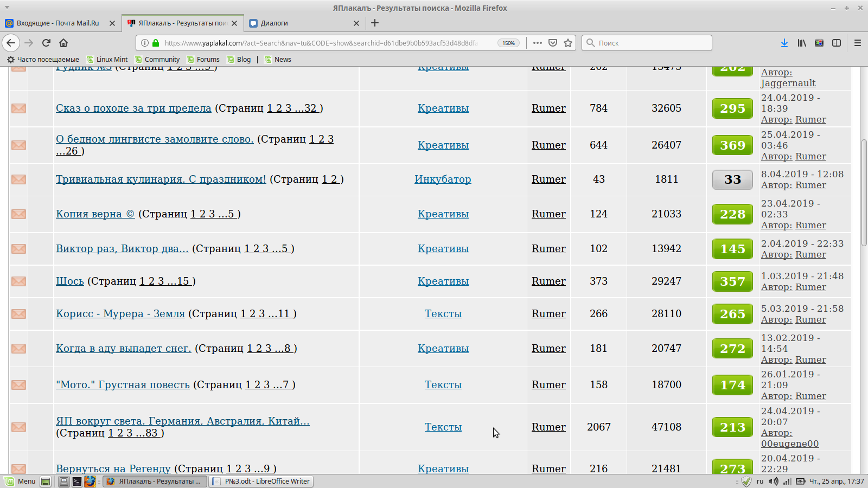Screen dimensions: 868x488
Task: Click rating badge 295
Action: pyautogui.click(x=732, y=108)
